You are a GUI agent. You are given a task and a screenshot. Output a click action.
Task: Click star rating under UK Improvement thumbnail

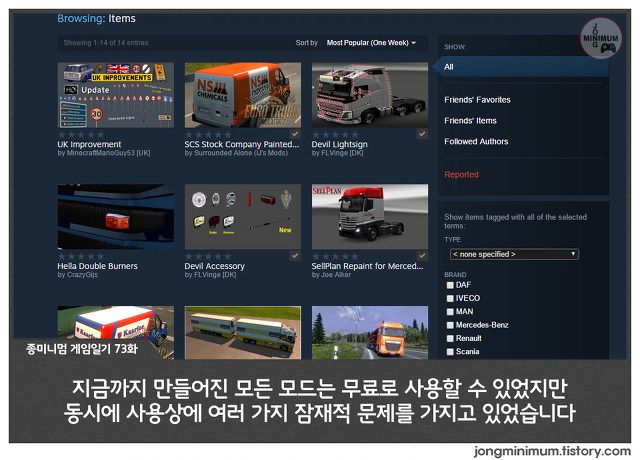pyautogui.click(x=81, y=134)
